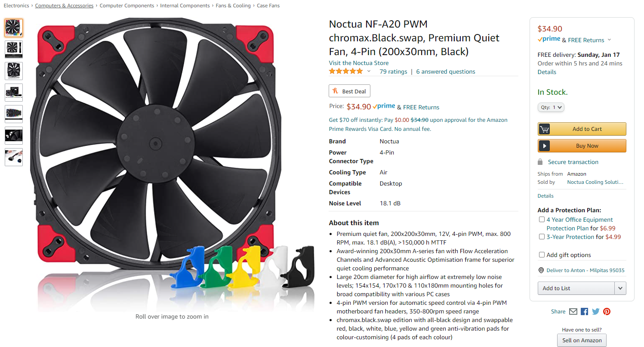Enable the Add gift options checkbox

pyautogui.click(x=542, y=255)
